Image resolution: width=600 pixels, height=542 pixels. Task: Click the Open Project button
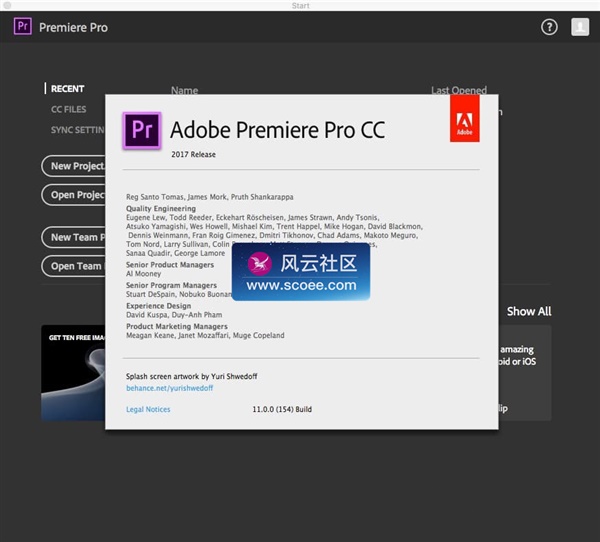[x=73, y=195]
